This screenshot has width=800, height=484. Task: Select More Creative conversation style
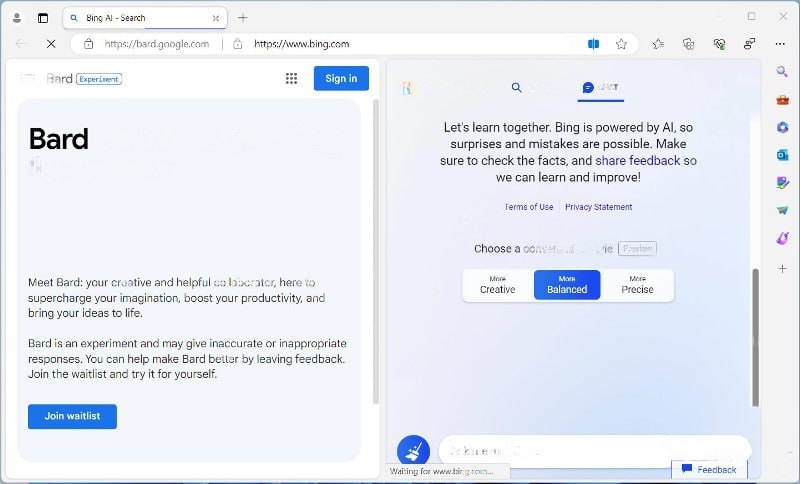pos(497,285)
